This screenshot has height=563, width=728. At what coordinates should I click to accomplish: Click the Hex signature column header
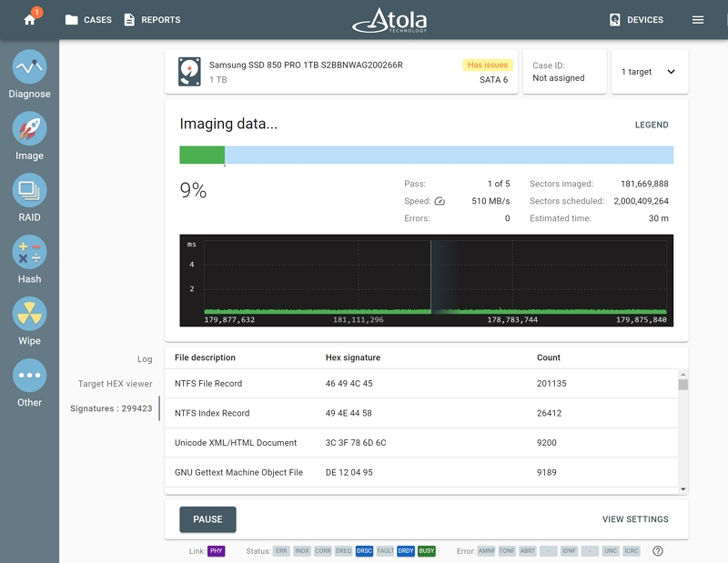(x=353, y=357)
